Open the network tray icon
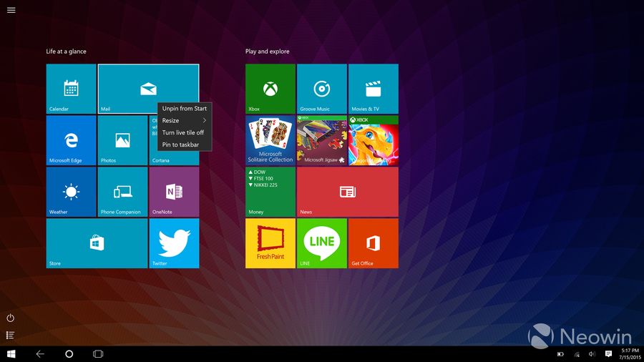Screen dimensions: 644x362 pos(577,354)
